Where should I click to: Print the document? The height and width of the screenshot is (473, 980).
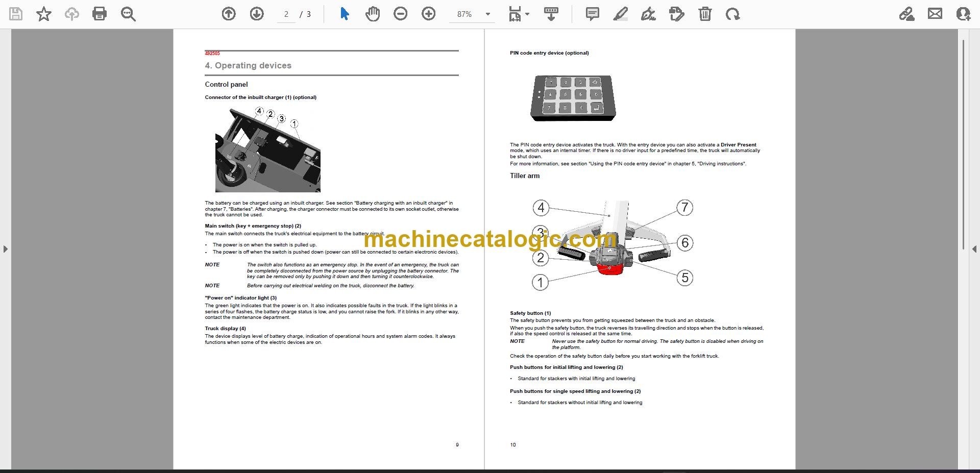[x=100, y=14]
